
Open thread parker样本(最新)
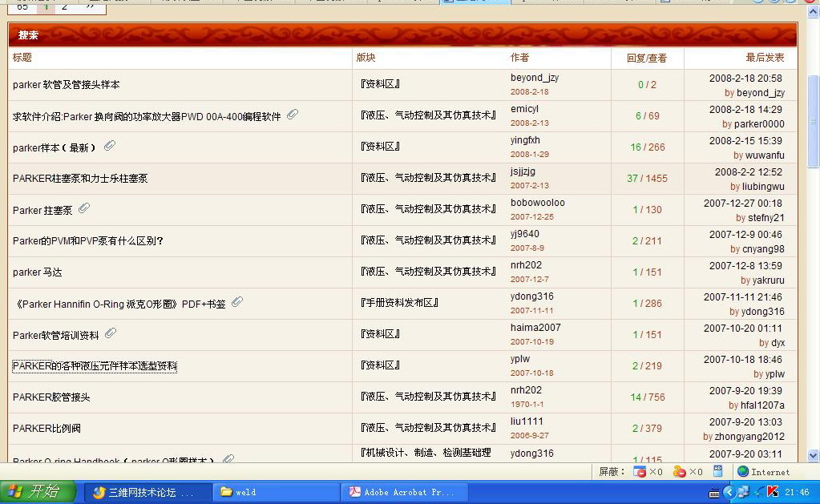coord(55,148)
